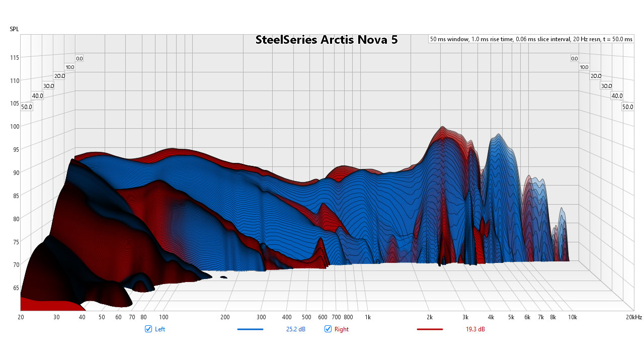The image size is (644, 362).
Task: Click the blue Left trace line sample
Action: coord(250,329)
